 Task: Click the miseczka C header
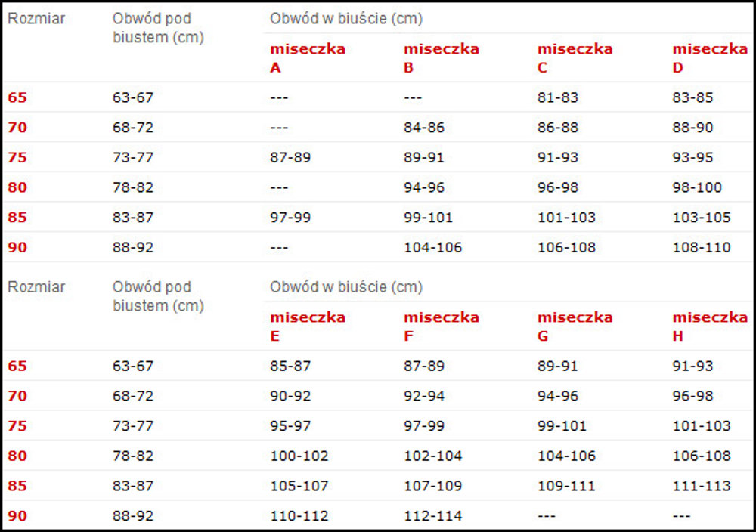pos(575,58)
